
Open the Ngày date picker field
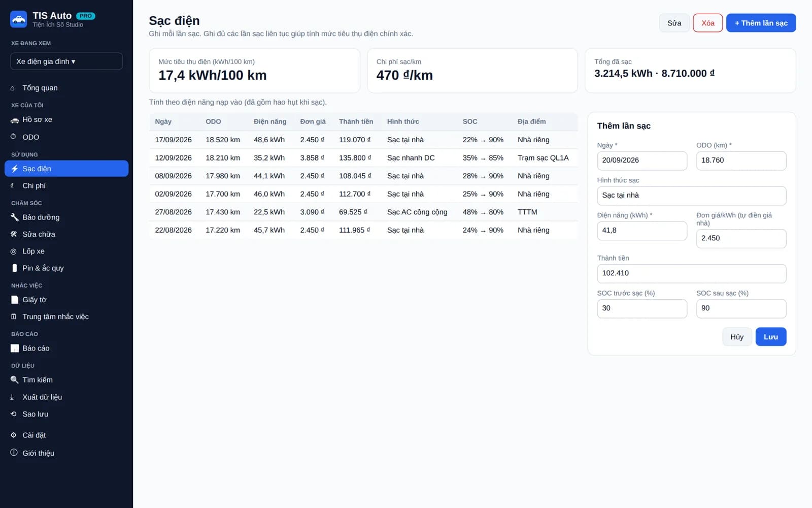point(642,161)
